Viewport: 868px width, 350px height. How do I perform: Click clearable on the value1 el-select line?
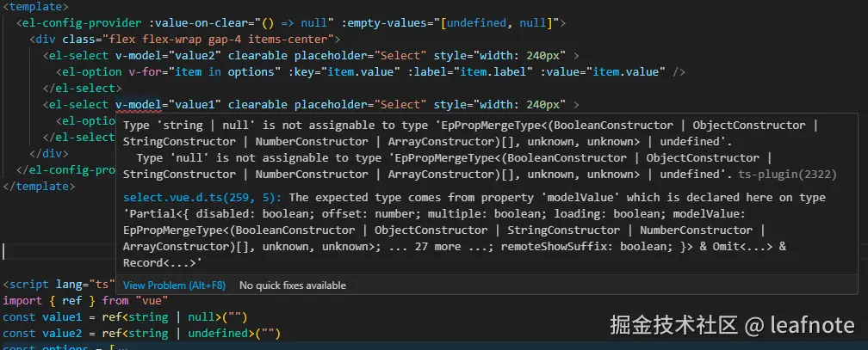point(257,105)
